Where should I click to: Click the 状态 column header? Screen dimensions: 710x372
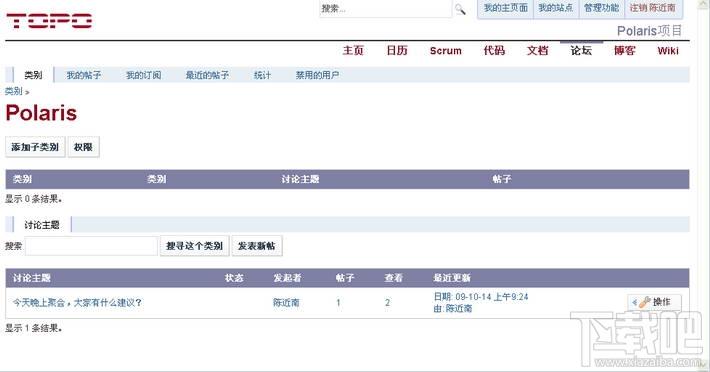click(x=234, y=278)
